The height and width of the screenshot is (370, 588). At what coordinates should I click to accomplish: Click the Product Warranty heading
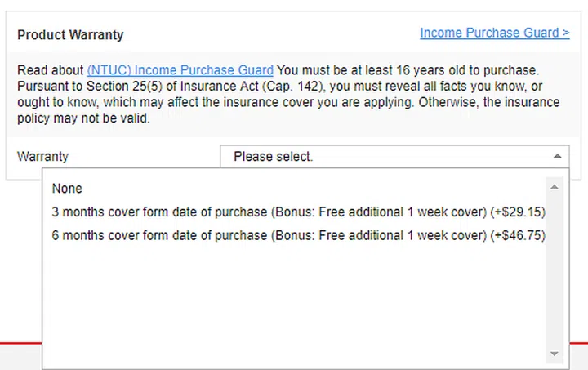(70, 35)
